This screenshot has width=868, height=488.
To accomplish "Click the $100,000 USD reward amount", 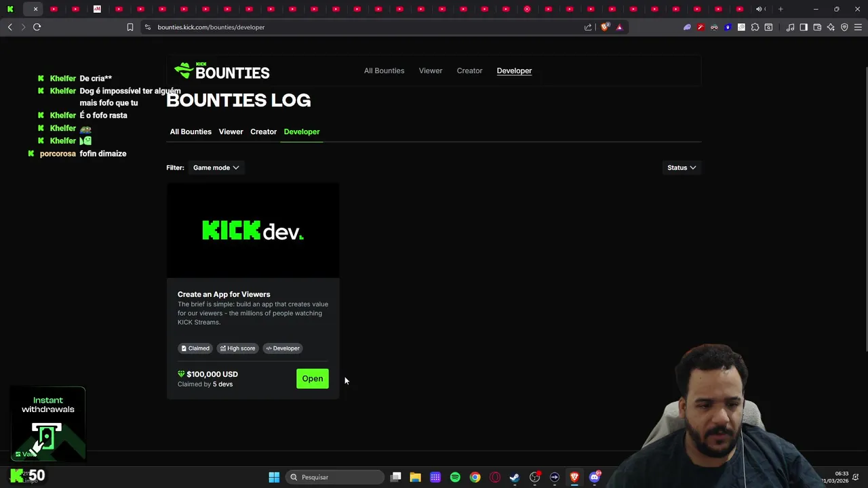I will (212, 374).
